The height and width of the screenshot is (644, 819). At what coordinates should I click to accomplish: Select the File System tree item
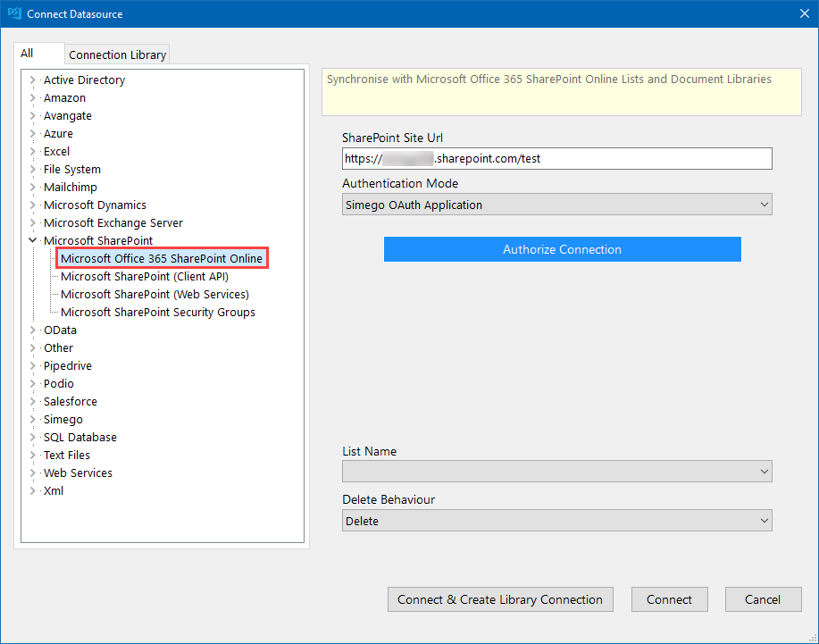point(72,169)
